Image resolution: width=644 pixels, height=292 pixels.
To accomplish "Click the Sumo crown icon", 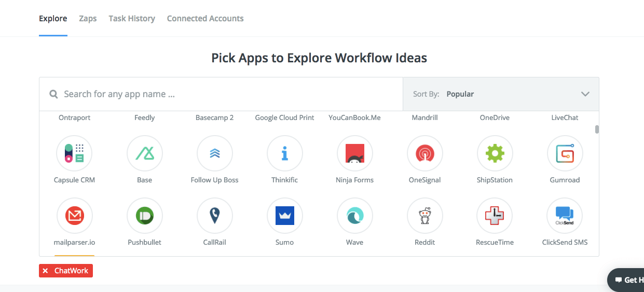I will point(285,216).
